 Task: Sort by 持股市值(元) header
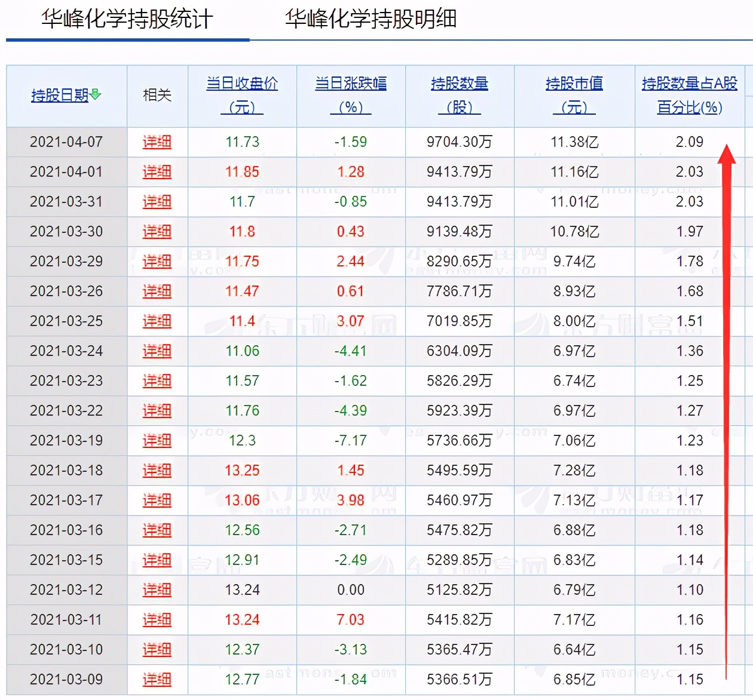(574, 95)
